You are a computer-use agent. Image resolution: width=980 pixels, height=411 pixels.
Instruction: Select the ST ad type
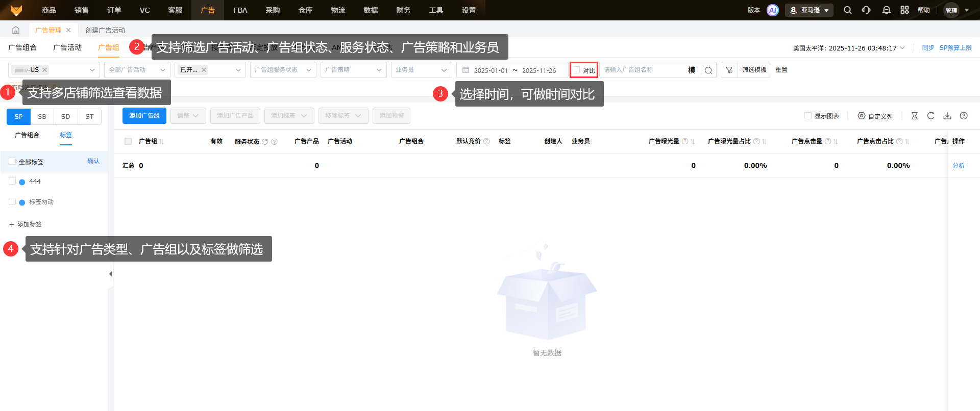click(x=89, y=117)
